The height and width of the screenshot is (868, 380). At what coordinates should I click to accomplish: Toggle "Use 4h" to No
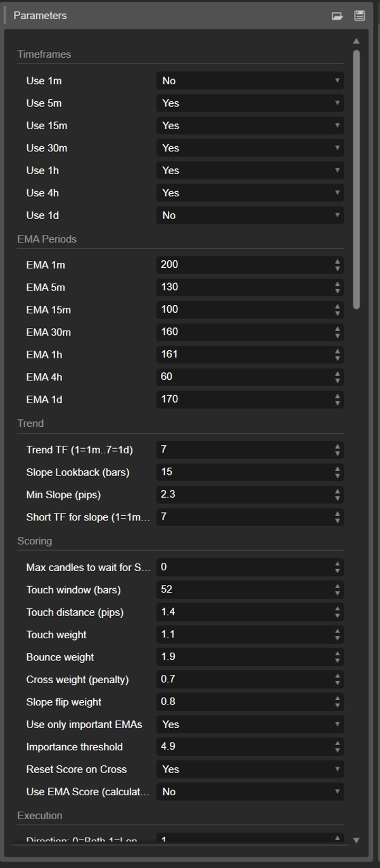250,192
